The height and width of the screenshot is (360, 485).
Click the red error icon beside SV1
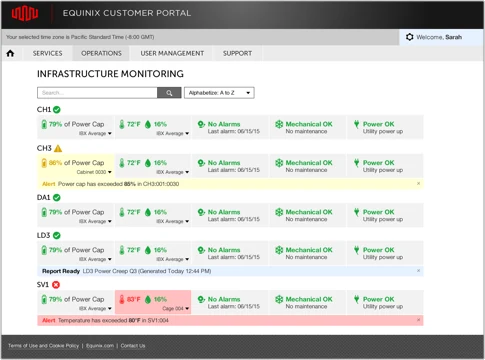pos(56,285)
